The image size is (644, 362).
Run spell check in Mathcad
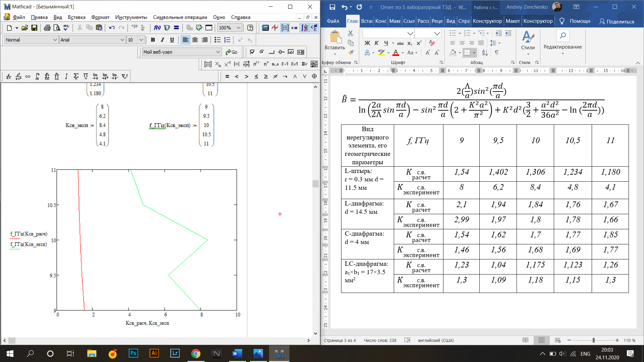(x=66, y=28)
